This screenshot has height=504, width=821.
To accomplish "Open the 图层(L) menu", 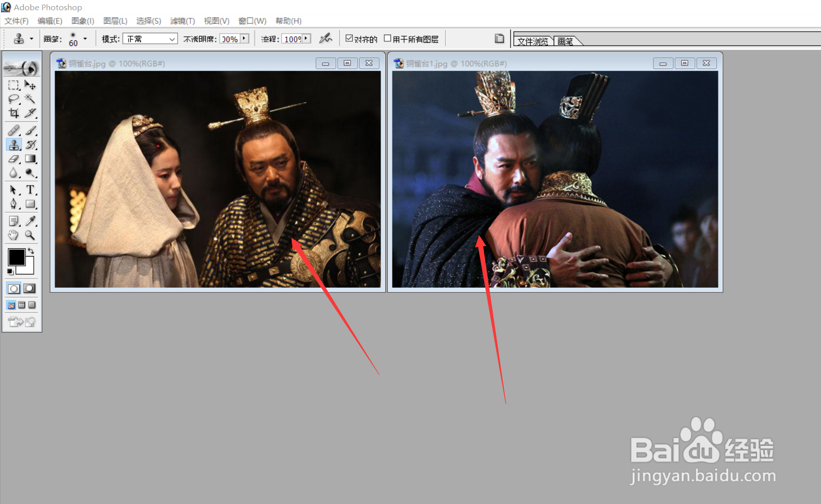I will [x=115, y=21].
